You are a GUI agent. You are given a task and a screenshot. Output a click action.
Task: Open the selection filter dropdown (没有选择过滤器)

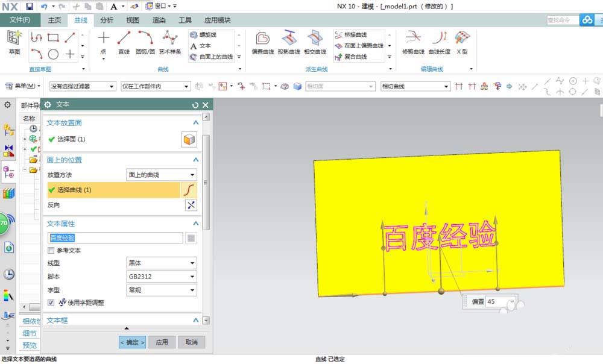tap(82, 87)
